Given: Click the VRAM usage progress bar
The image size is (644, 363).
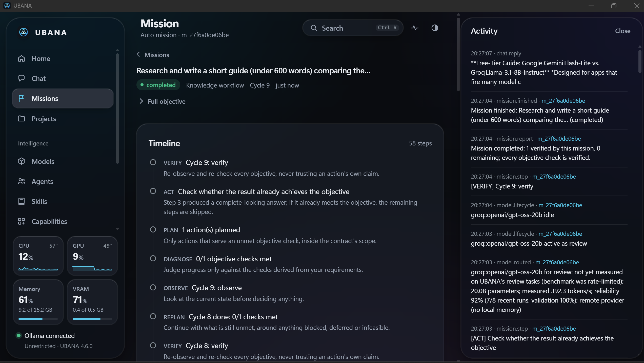Looking at the screenshot, I should point(92,319).
